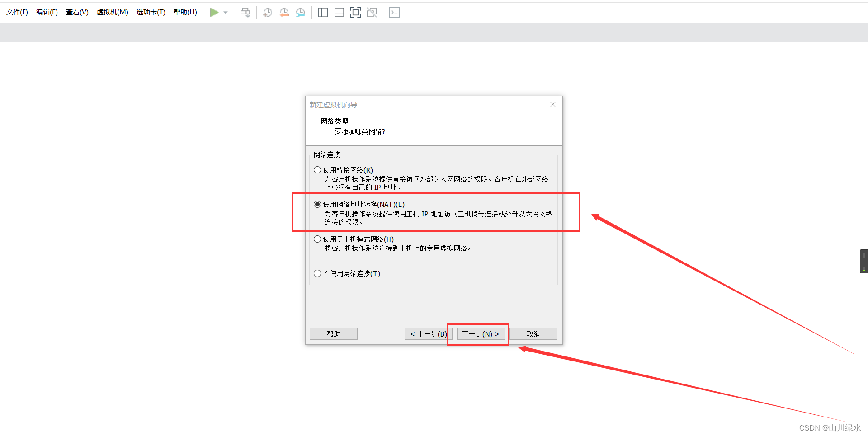868x436 pixels.
Task: Open the 选项卡(T) menu
Action: 151,12
